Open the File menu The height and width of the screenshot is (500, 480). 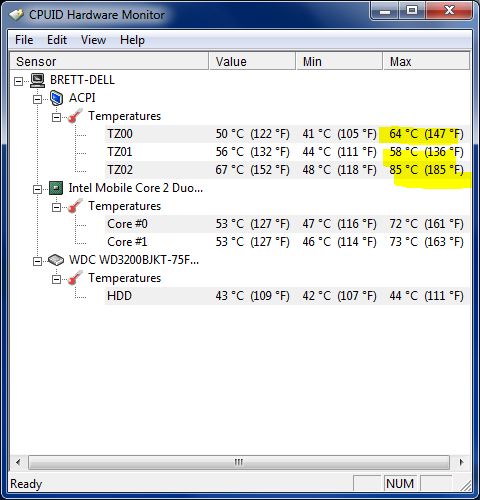(24, 40)
